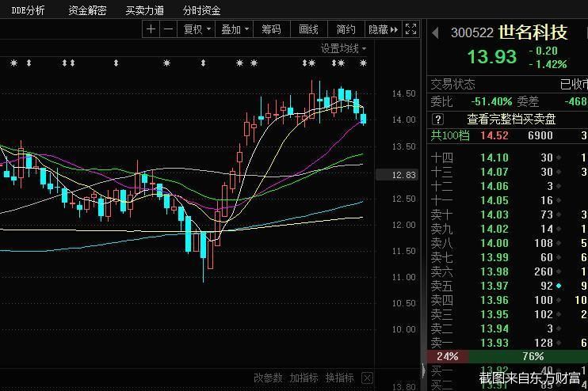Image resolution: width=588 pixels, height=391 pixels.
Task: Click the question mark help icon
Action: coord(438,119)
